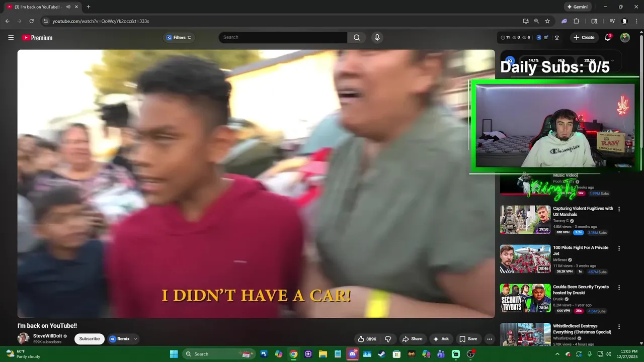The image size is (644, 362).
Task: Open options for Whistlindiesel Destroys Everything video
Action: (x=619, y=327)
